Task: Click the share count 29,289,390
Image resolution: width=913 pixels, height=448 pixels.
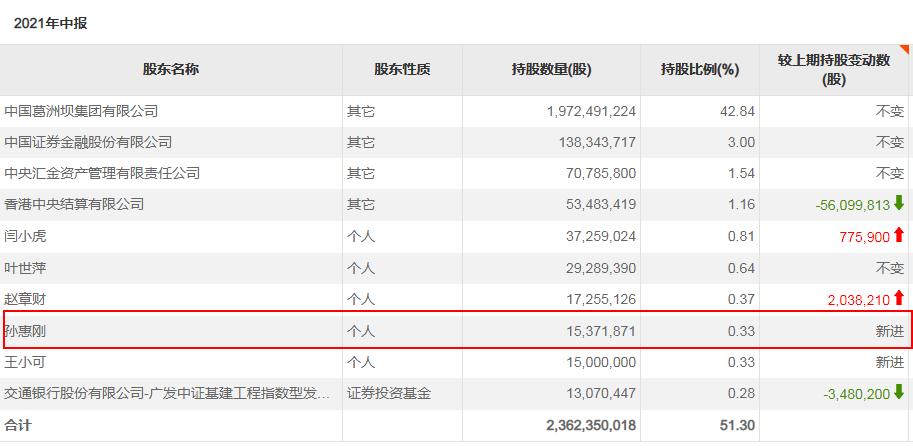Action: [602, 268]
